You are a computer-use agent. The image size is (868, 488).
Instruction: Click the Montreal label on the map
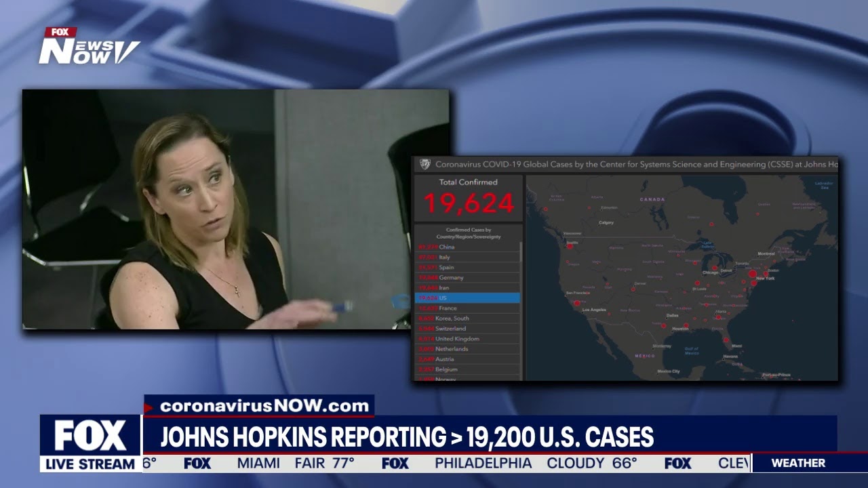pyautogui.click(x=766, y=253)
